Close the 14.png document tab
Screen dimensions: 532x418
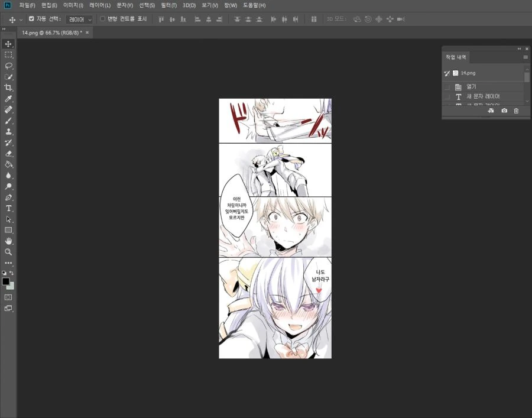point(87,33)
